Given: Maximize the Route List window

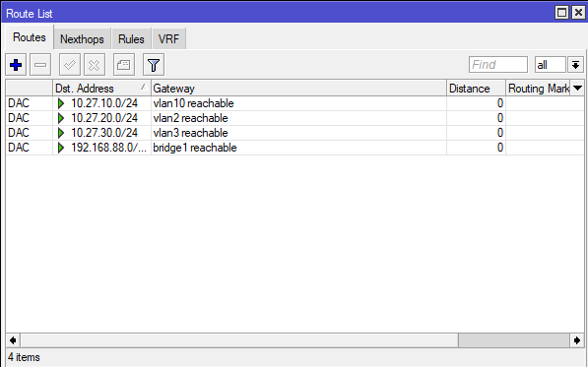Looking at the screenshot, I should click(x=561, y=13).
